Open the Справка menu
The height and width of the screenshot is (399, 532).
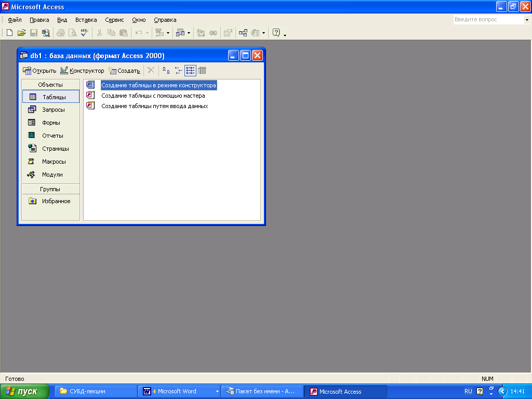pyautogui.click(x=165, y=20)
